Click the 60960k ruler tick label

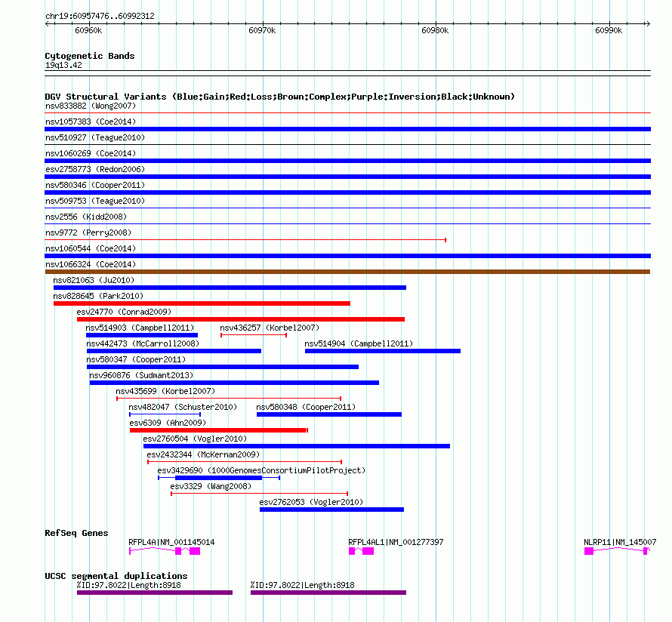click(x=88, y=30)
